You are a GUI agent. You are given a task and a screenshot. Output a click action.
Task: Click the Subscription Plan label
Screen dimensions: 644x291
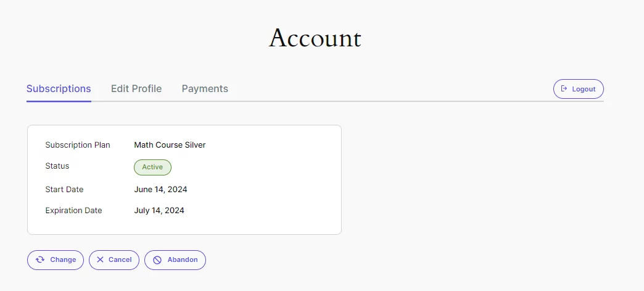78,145
